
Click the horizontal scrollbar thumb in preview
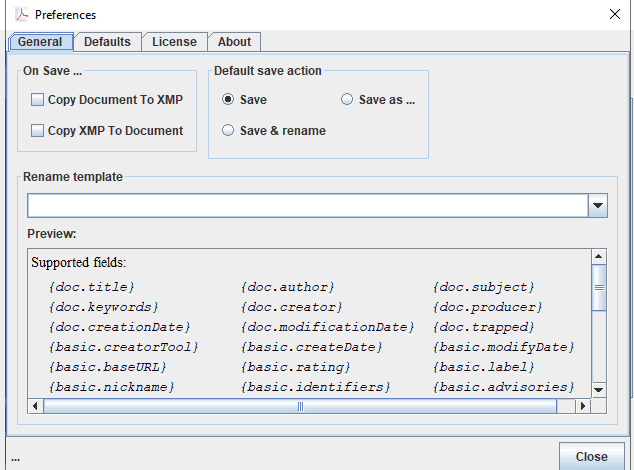[x=300, y=407]
